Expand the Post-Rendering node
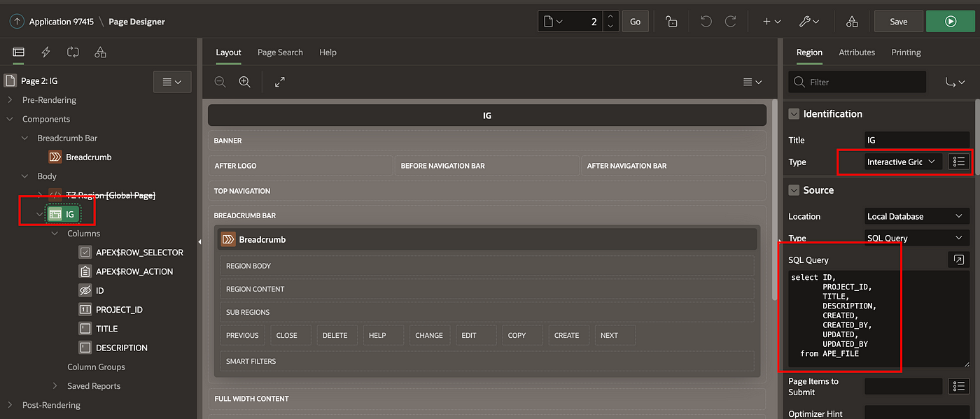This screenshot has width=980, height=419. click(x=10, y=405)
